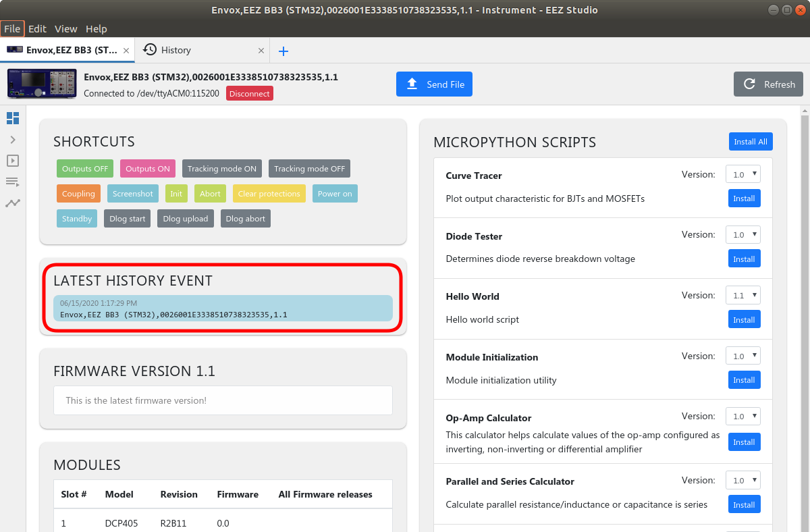
Task: Disconnect from the instrument
Action: coord(250,94)
